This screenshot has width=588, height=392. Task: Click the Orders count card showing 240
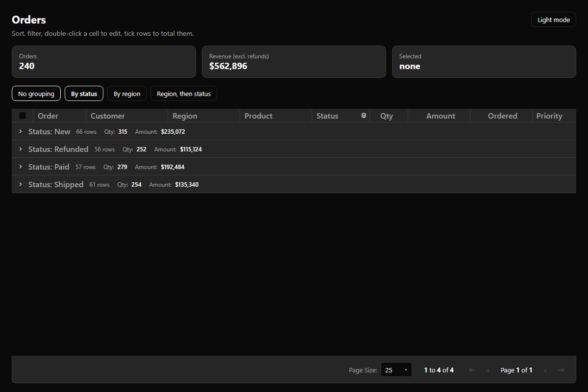point(104,62)
